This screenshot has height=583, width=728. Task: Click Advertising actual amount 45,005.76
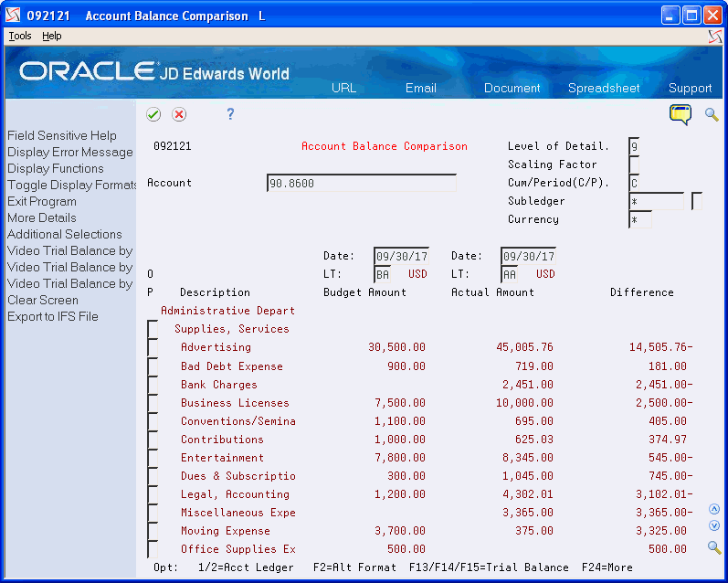click(x=524, y=347)
